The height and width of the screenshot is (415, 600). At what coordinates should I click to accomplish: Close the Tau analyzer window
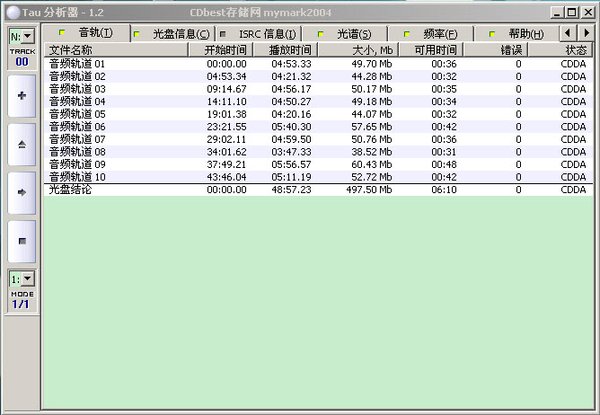pyautogui.click(x=588, y=13)
